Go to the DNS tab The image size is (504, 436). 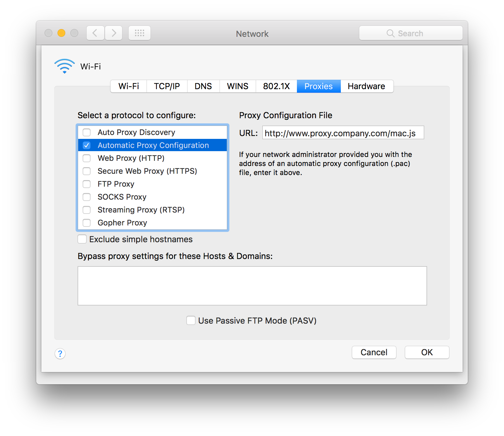[204, 86]
